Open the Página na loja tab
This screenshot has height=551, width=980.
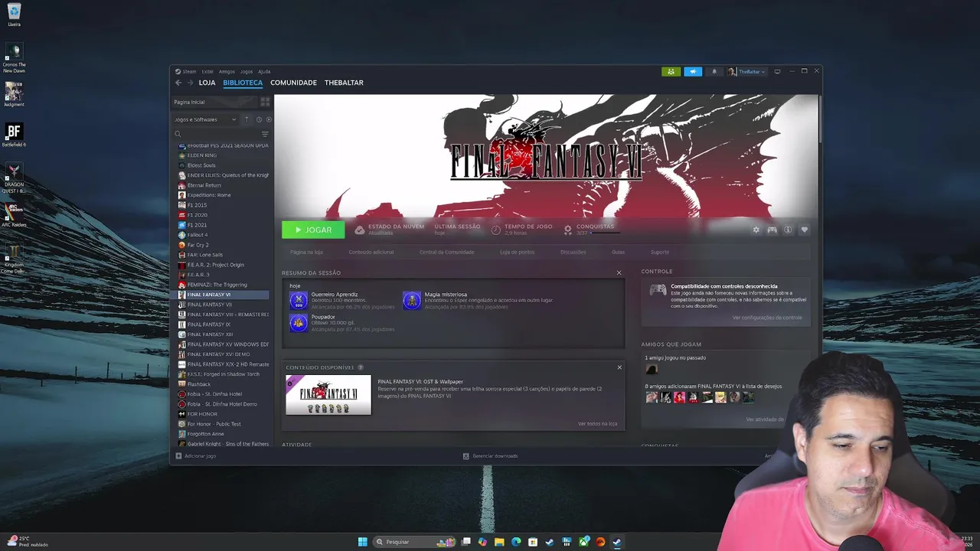pyautogui.click(x=306, y=252)
